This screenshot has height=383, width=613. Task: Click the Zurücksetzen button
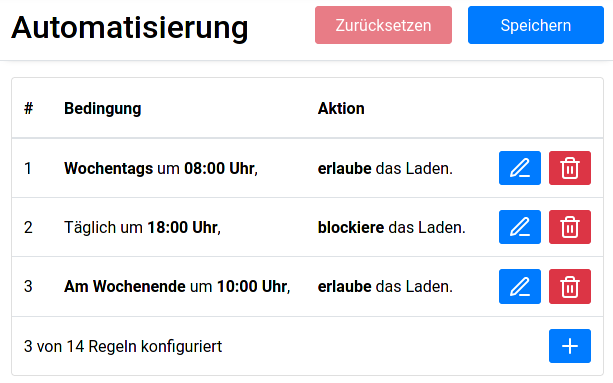[x=383, y=25]
